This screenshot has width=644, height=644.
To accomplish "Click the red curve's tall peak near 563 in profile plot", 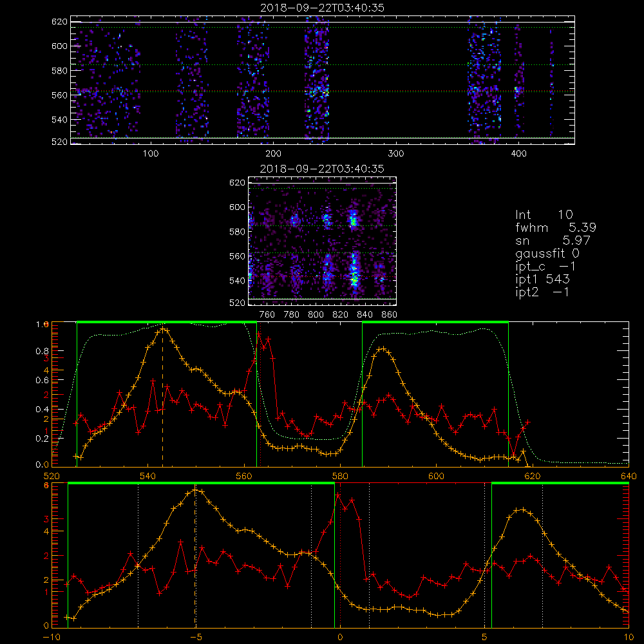I will 259,334.
